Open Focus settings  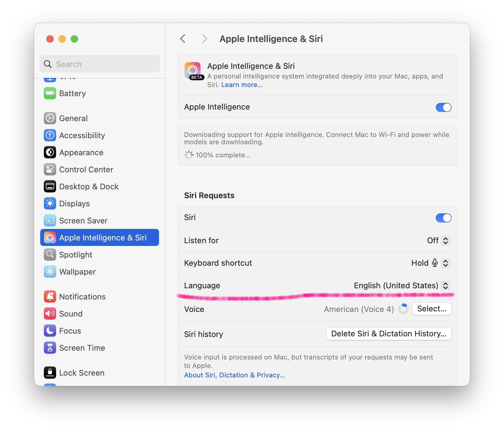coord(100,331)
